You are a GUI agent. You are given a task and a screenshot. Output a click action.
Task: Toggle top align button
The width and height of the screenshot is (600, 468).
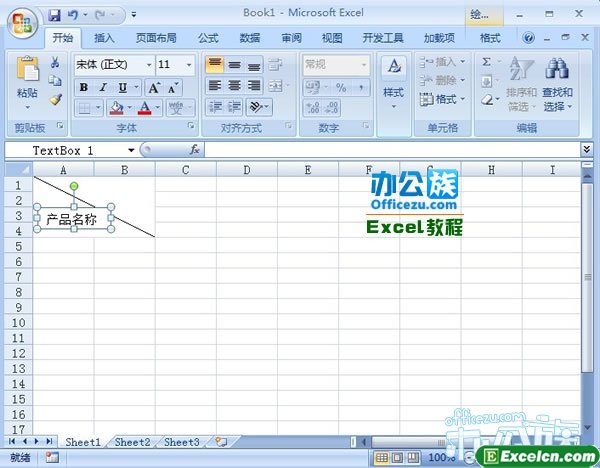pos(215,65)
